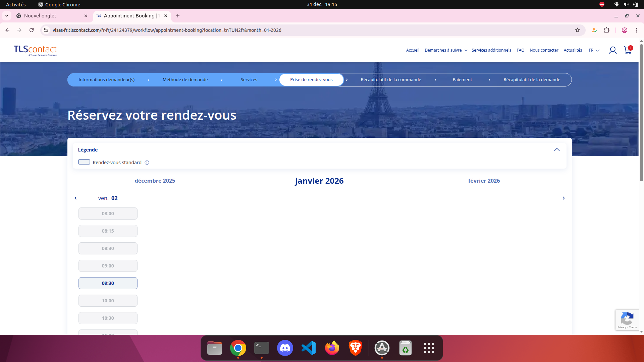This screenshot has width=644, height=362.
Task: Go to the Services step
Action: coord(249,80)
